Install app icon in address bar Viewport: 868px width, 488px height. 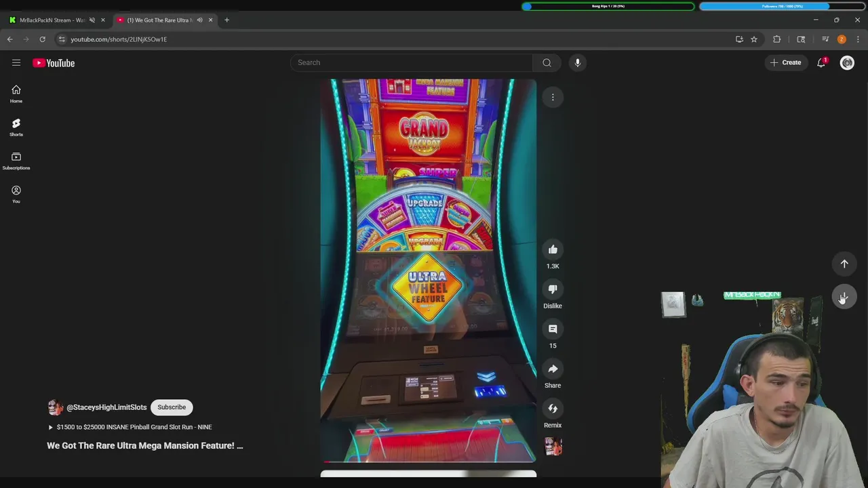tap(739, 39)
